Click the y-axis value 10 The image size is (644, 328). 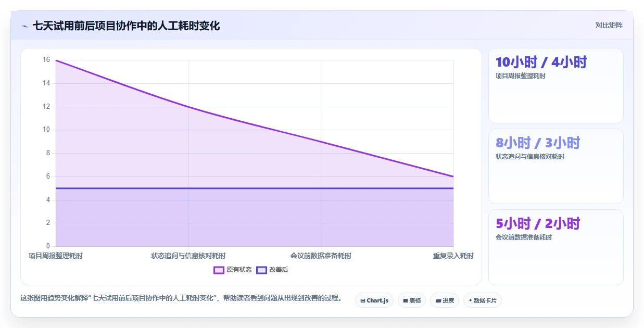click(x=46, y=130)
